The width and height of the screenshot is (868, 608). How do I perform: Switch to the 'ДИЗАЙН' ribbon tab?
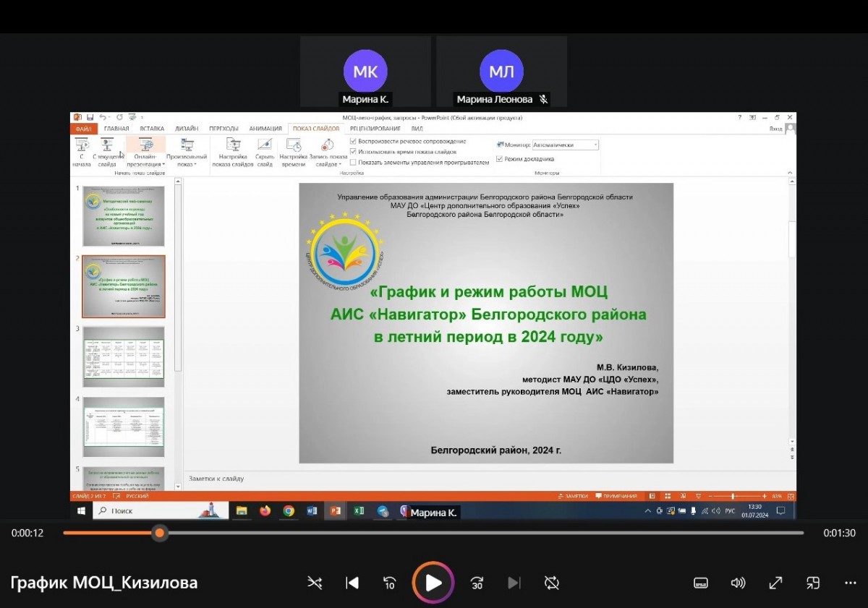[187, 129]
